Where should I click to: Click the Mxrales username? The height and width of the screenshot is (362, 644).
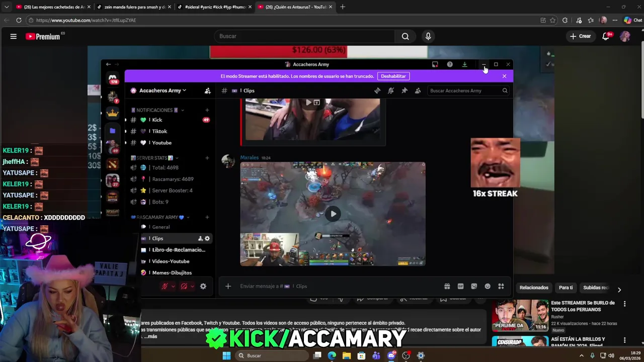pyautogui.click(x=249, y=157)
